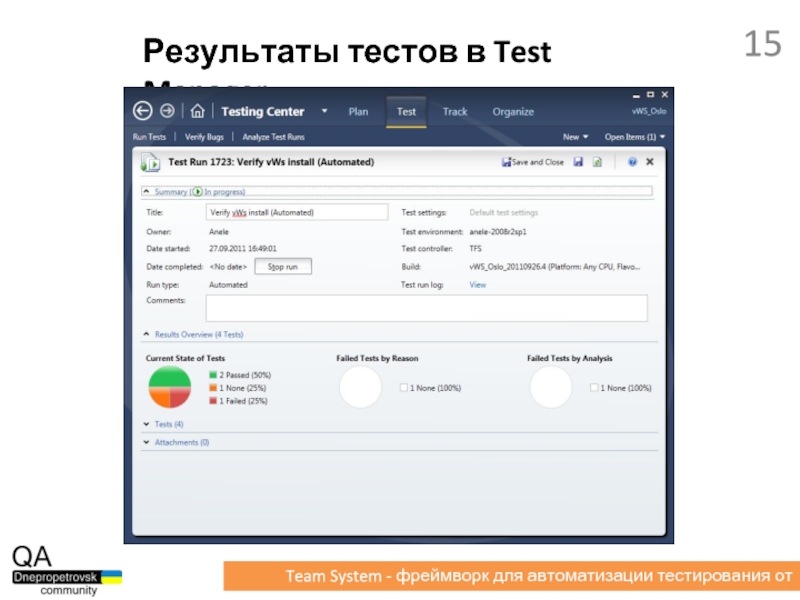800x600 pixels.
Task: Close the Test Run 1723 panel
Action: click(649, 162)
